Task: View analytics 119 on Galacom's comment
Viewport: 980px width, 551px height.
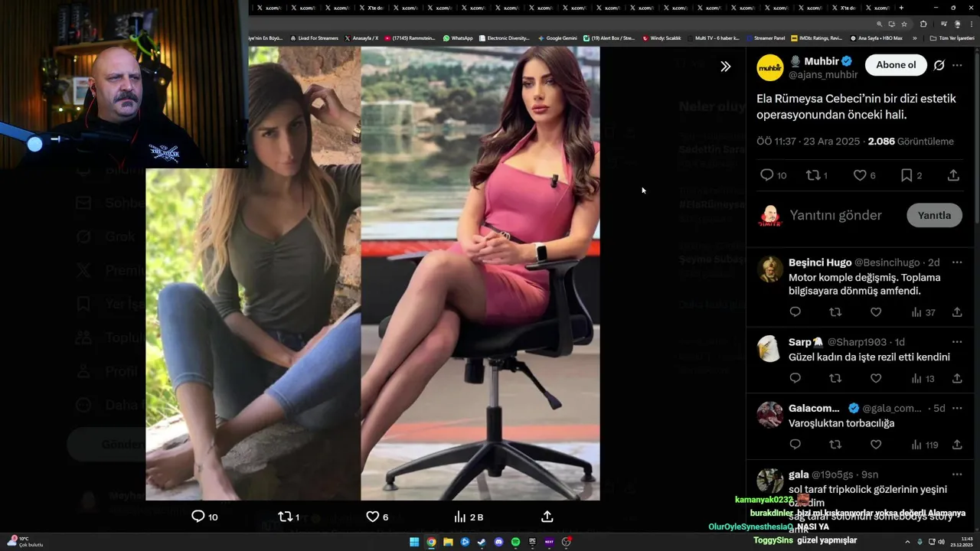Action: point(925,445)
